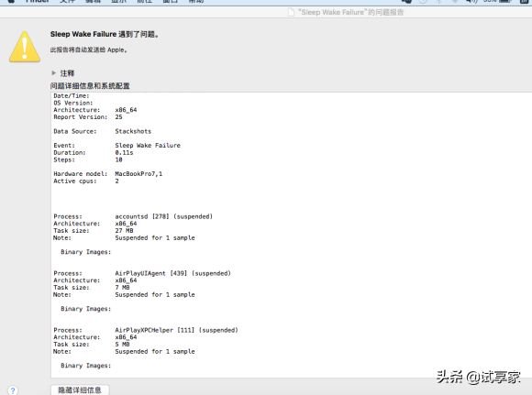This screenshot has width=532, height=395.
Task: Open the Wi-Fi status menu
Action: pyautogui.click(x=455, y=1)
